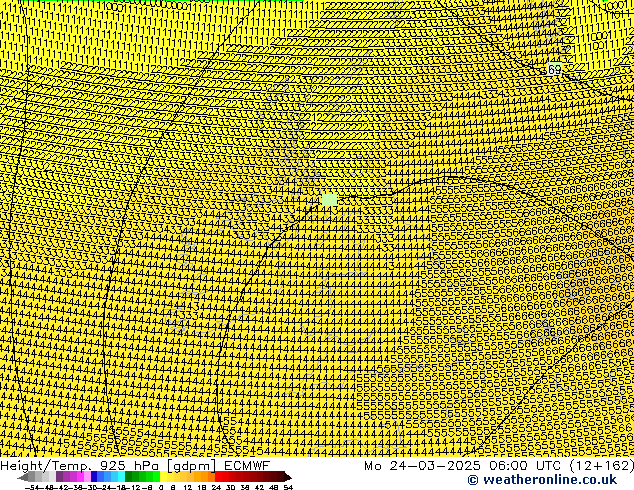Screen dimensions: 634x490
Task: Click the bright red legend swatch at value 24
Action: click(219, 477)
